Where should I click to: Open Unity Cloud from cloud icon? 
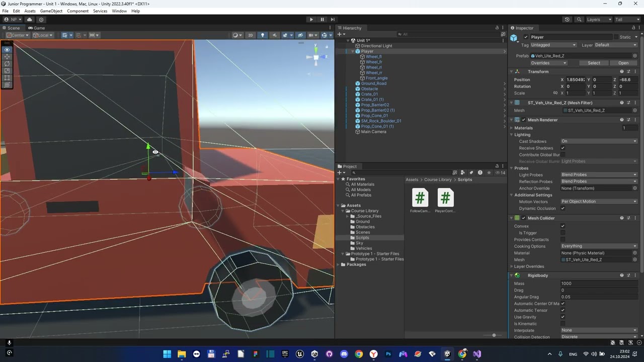pyautogui.click(x=29, y=20)
